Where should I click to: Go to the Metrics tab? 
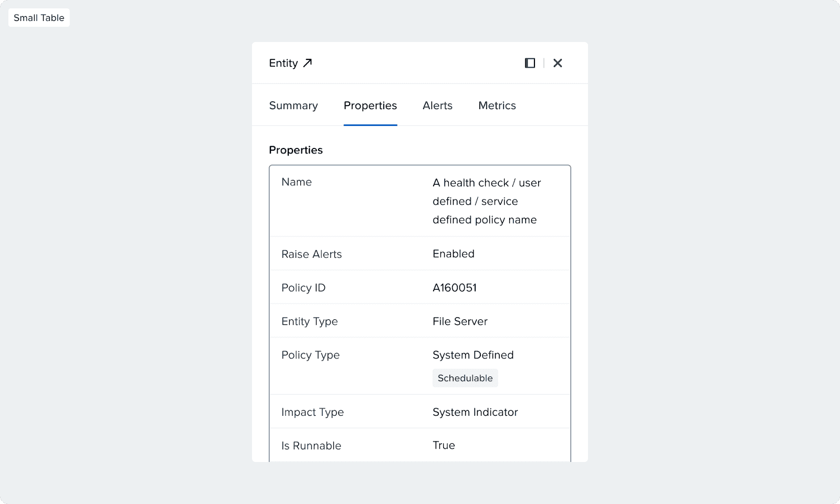coord(497,106)
